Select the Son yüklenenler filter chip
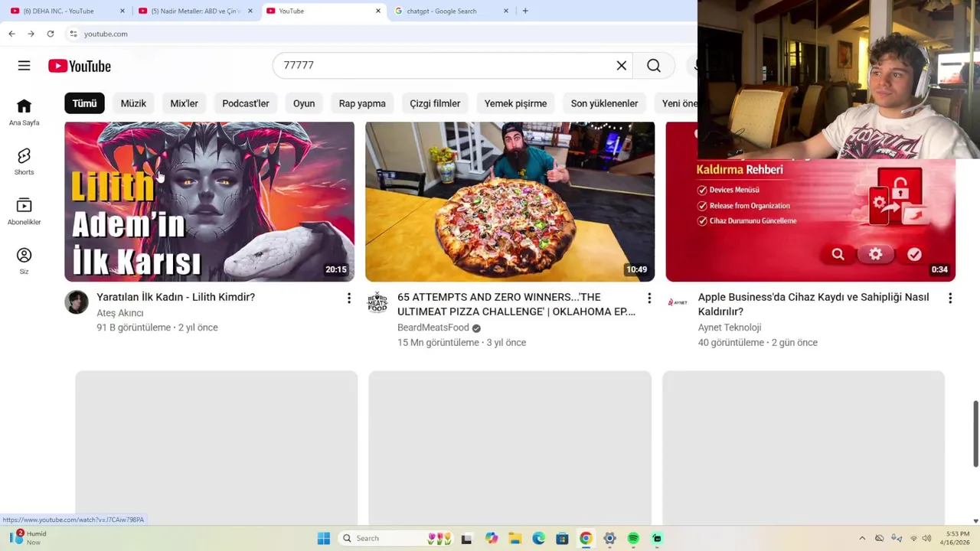 604,103
